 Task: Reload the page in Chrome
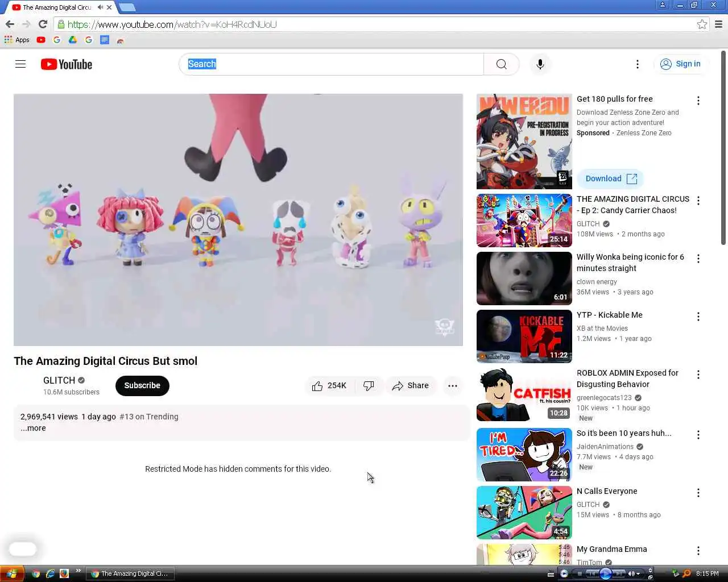coord(43,24)
